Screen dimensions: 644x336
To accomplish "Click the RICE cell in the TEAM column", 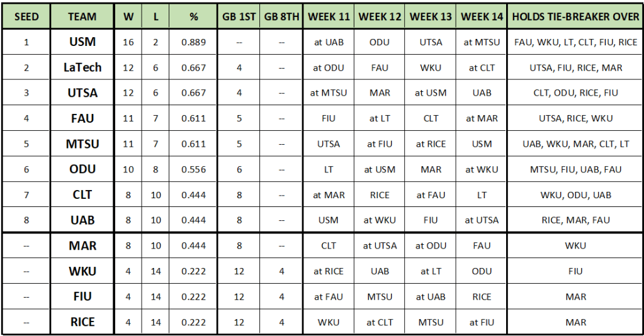I will tap(82, 322).
